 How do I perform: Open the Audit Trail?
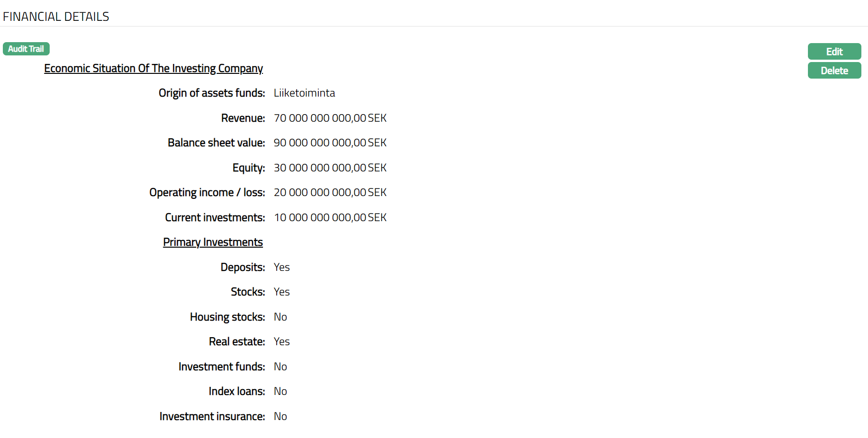(26, 49)
